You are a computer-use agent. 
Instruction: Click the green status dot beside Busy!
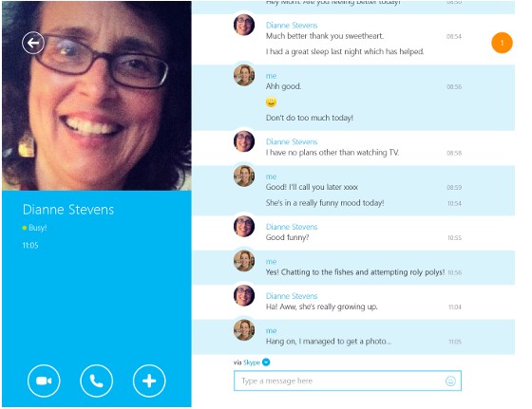pyautogui.click(x=25, y=228)
